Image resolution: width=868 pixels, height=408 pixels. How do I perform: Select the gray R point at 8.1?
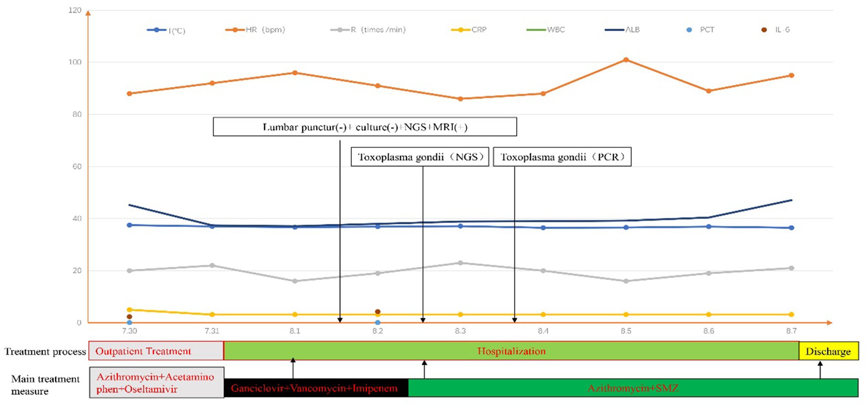295,281
